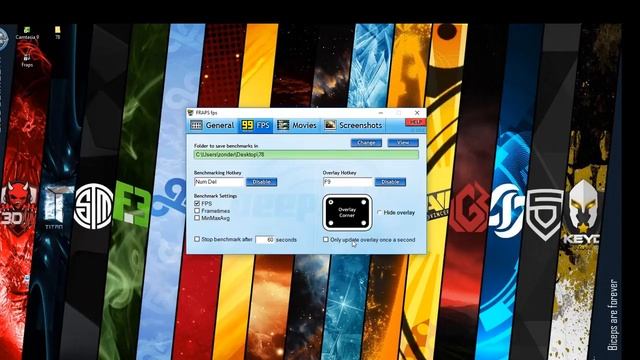Click the Fraps icon in the title bar
This screenshot has height=360, width=640.
tap(191, 113)
